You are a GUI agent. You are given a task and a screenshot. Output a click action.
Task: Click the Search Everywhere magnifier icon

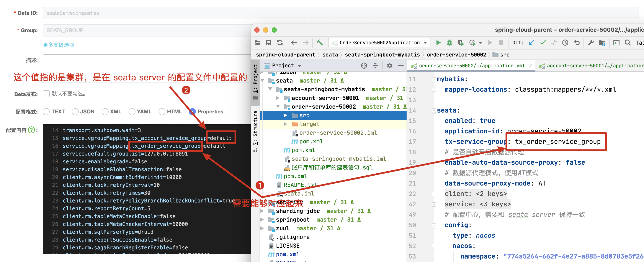tap(628, 43)
